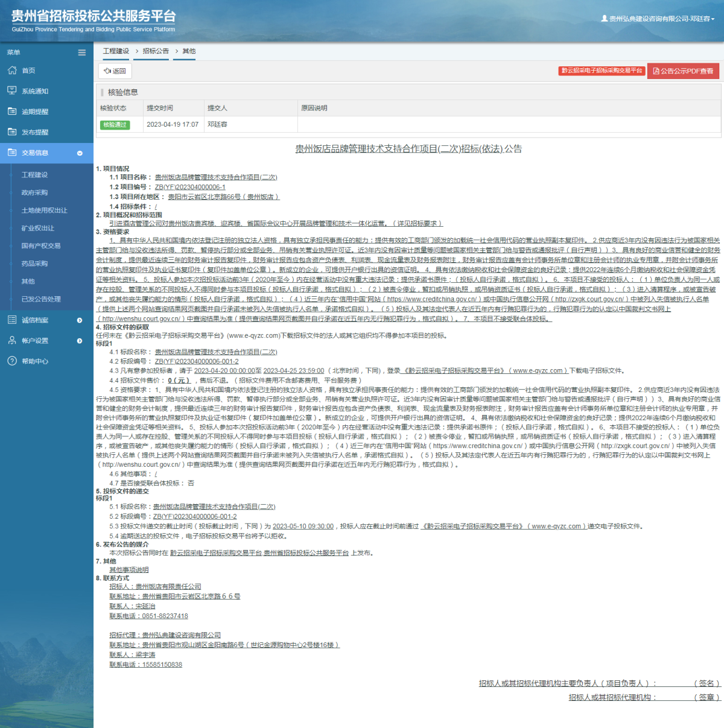Click the 帮助中心 question mark icon
This screenshot has width=724, height=728.
pos(12,361)
